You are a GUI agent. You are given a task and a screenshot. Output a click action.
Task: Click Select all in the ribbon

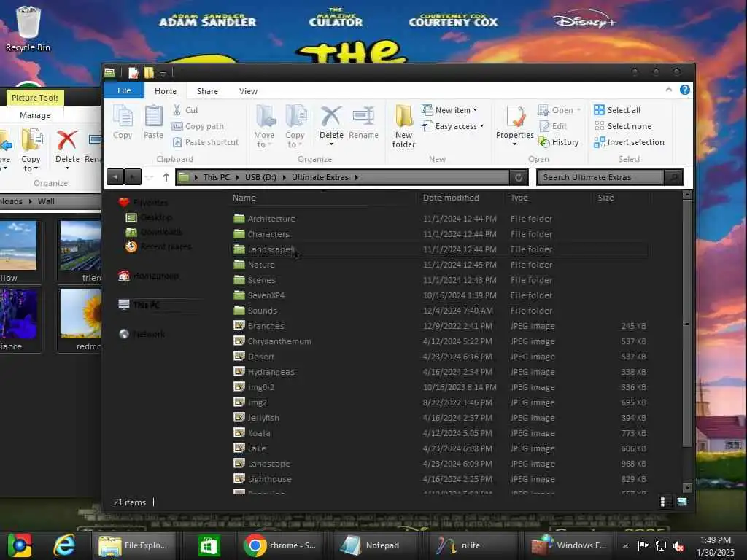pyautogui.click(x=617, y=110)
